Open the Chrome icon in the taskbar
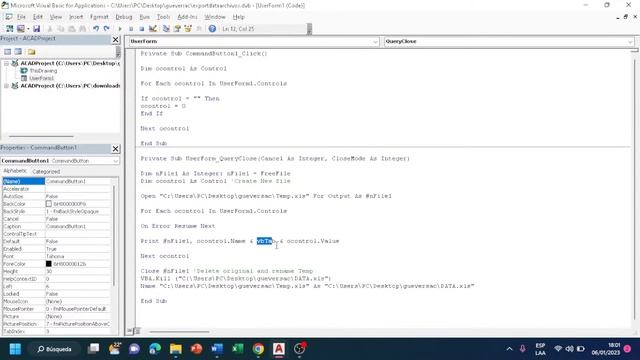The width and height of the screenshot is (640, 360). pos(258,349)
